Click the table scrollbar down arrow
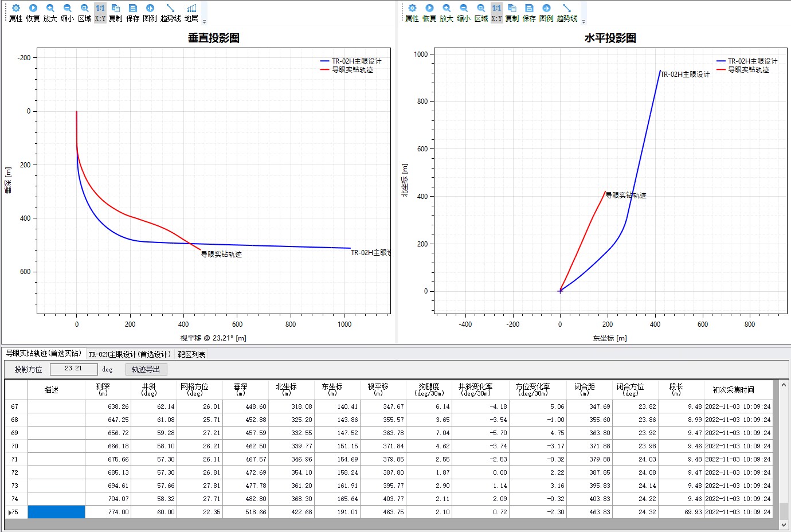Viewport: 791px width, 532px height. point(784,524)
